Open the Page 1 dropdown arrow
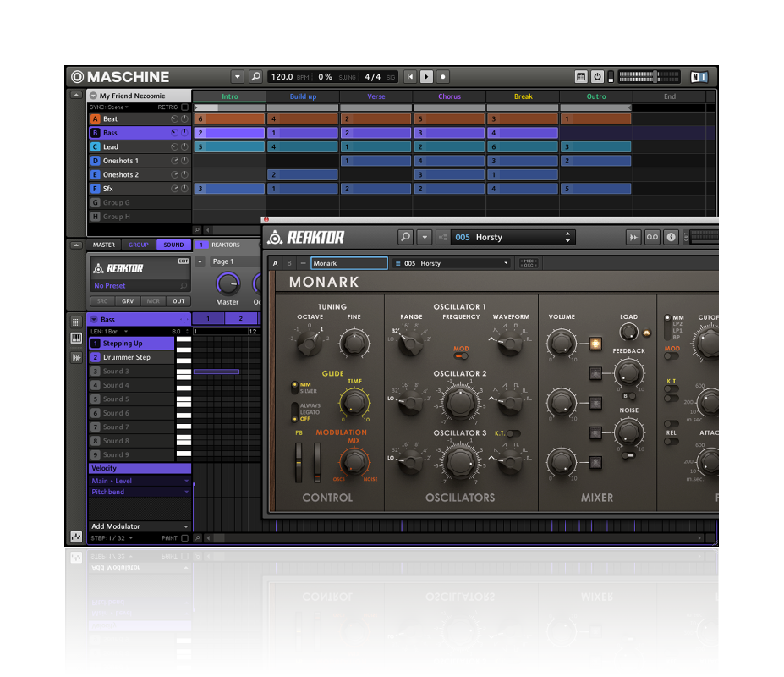 [200, 261]
